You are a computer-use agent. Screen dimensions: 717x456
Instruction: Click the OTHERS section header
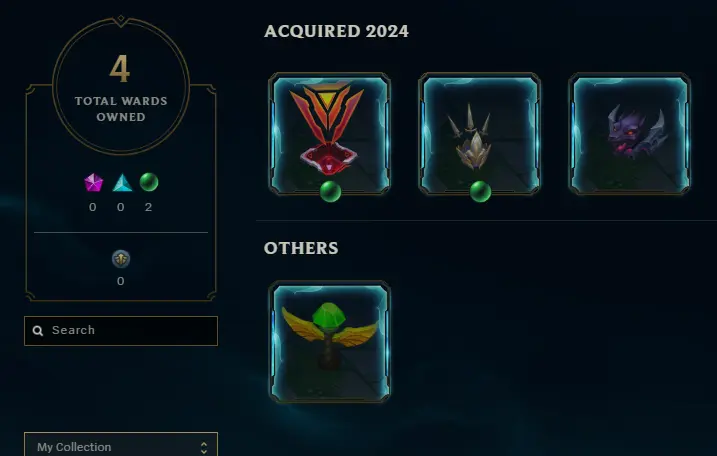[301, 248]
